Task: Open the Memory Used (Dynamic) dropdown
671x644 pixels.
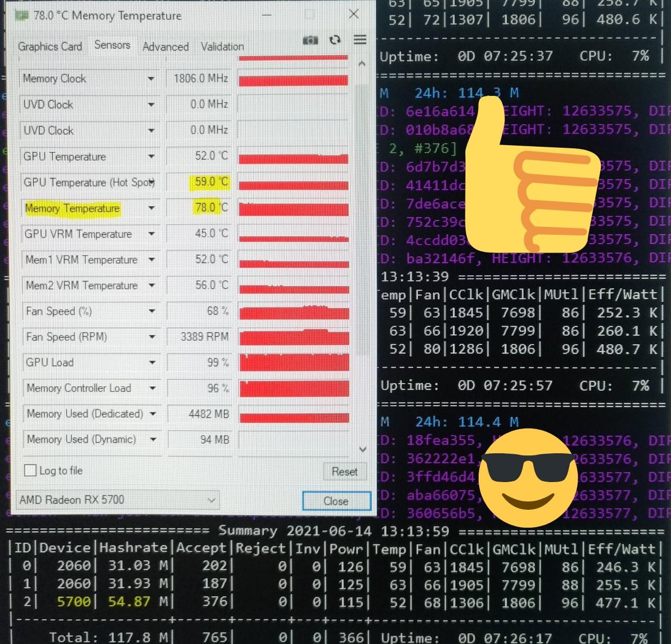Action: point(153,440)
